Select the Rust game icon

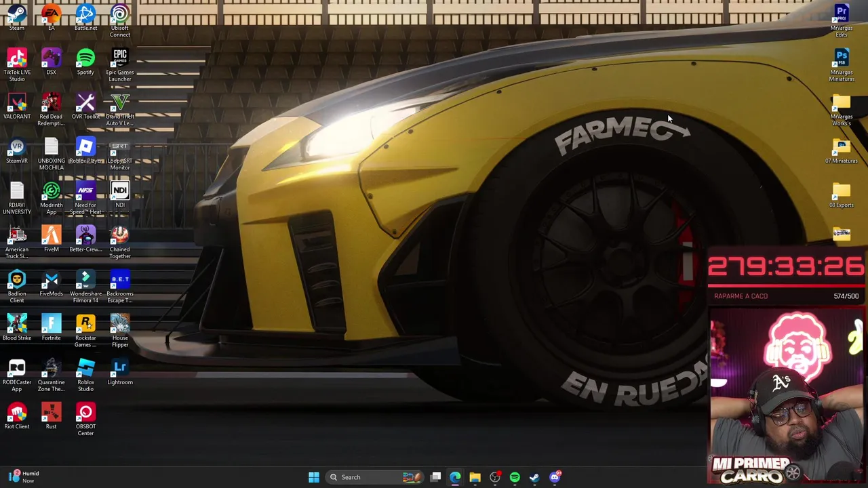coord(51,415)
